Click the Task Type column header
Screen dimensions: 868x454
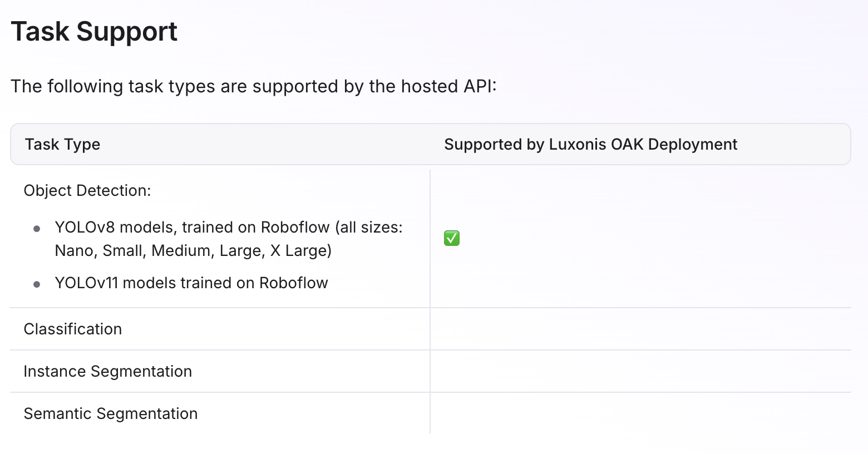pos(62,145)
